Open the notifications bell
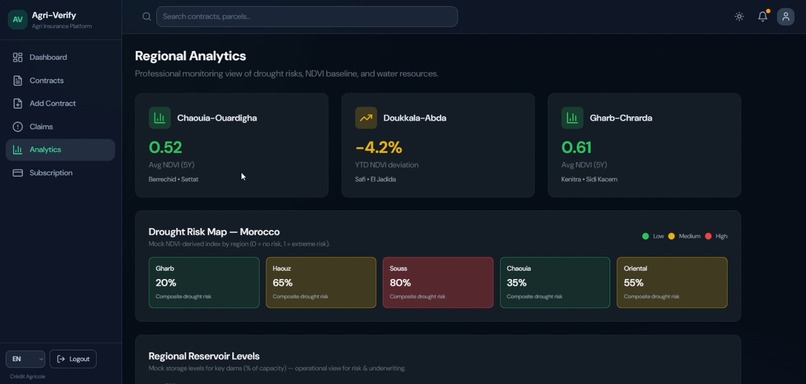This screenshot has height=384, width=806. tap(763, 16)
